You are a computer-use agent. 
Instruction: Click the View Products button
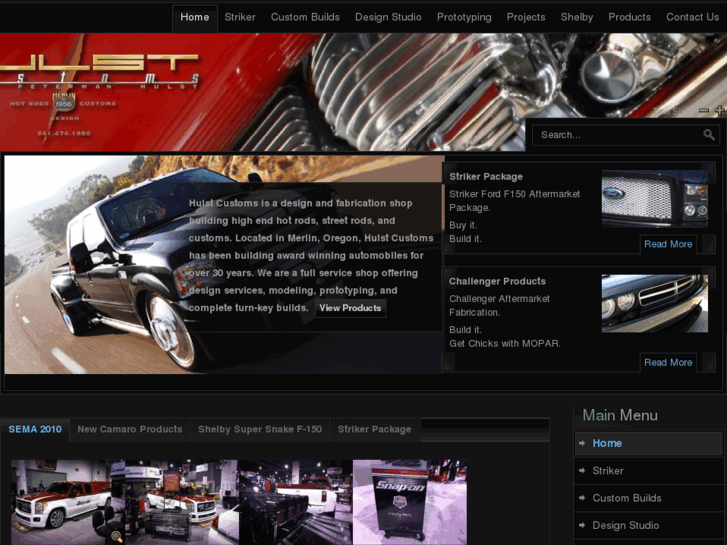(350, 308)
